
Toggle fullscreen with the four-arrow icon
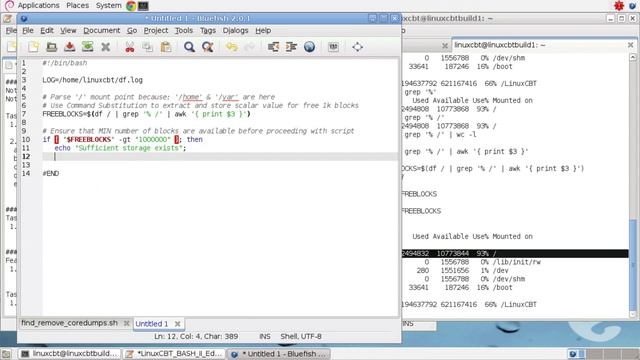tap(358, 47)
